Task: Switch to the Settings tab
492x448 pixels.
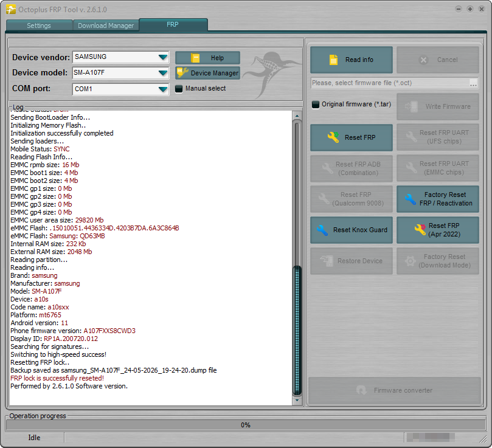Action: coord(39,26)
